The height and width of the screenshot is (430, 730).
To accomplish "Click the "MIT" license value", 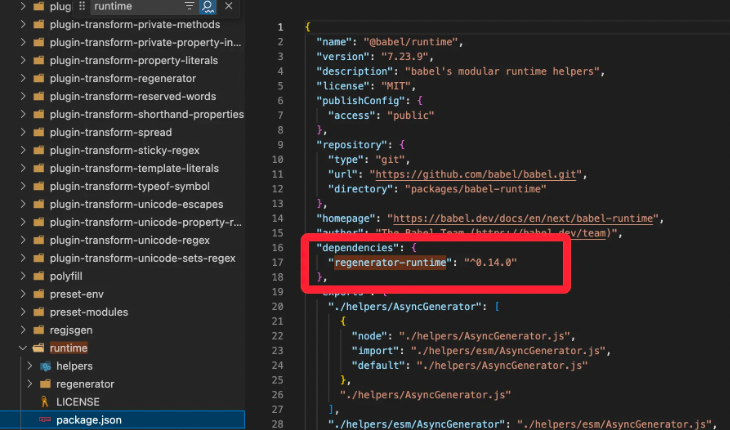I will pyautogui.click(x=396, y=86).
